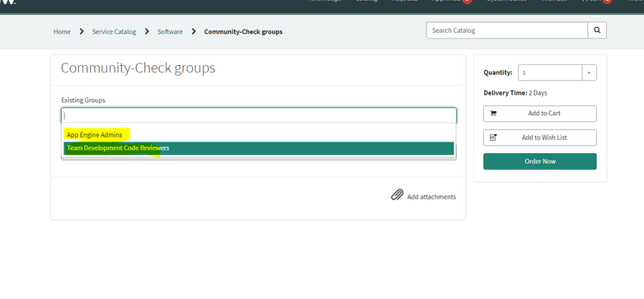Click the Community-Check groups breadcrumb text
This screenshot has width=644, height=299.
243,31
